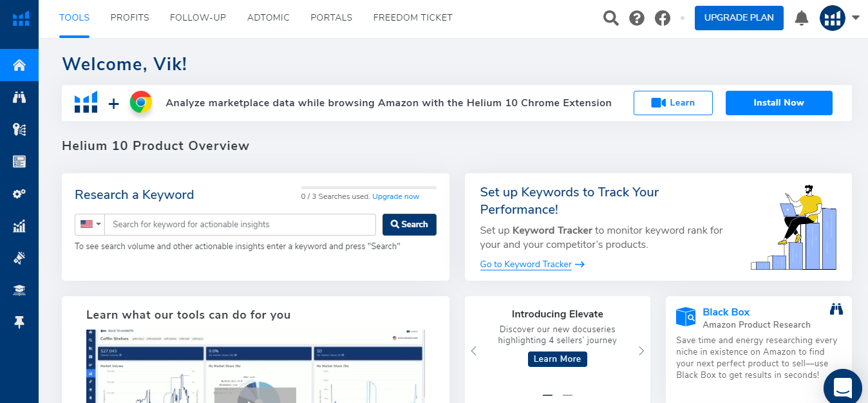Open the Facebook icon in header
This screenshot has width=868, height=403.
tap(663, 18)
